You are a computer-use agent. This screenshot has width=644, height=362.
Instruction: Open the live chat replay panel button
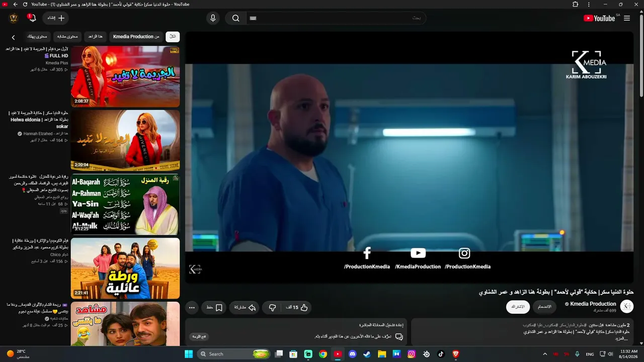pyautogui.click(x=198, y=336)
